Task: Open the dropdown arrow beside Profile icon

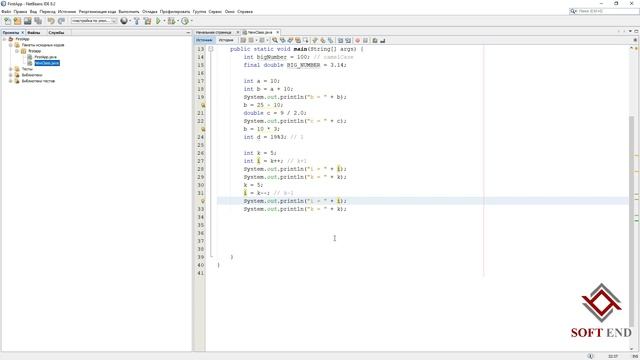Action: [191, 21]
